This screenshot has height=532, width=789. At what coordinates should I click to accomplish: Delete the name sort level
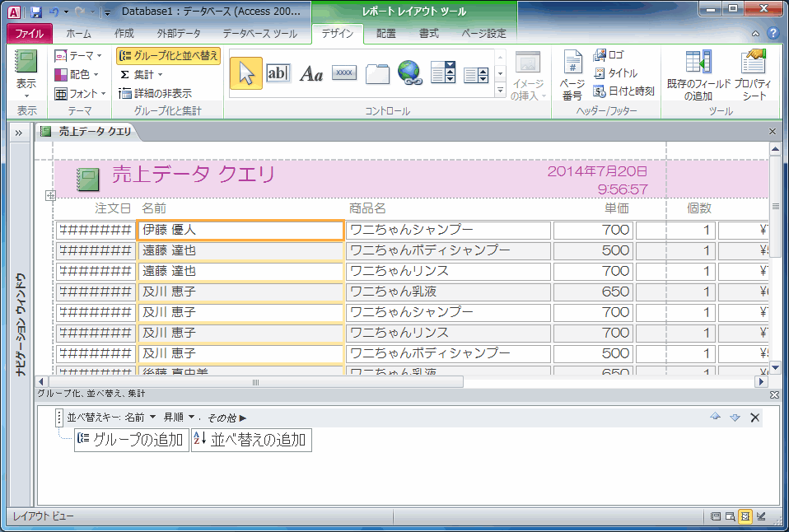(754, 418)
